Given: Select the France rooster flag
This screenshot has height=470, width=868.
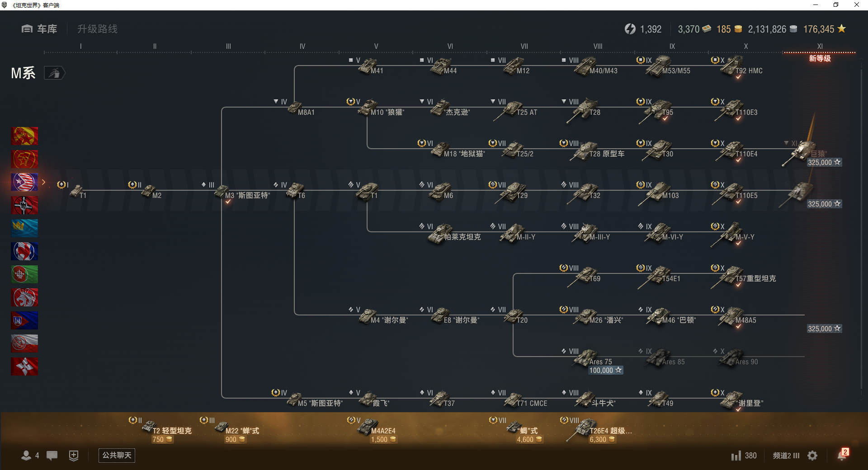Looking at the screenshot, I should [24, 251].
